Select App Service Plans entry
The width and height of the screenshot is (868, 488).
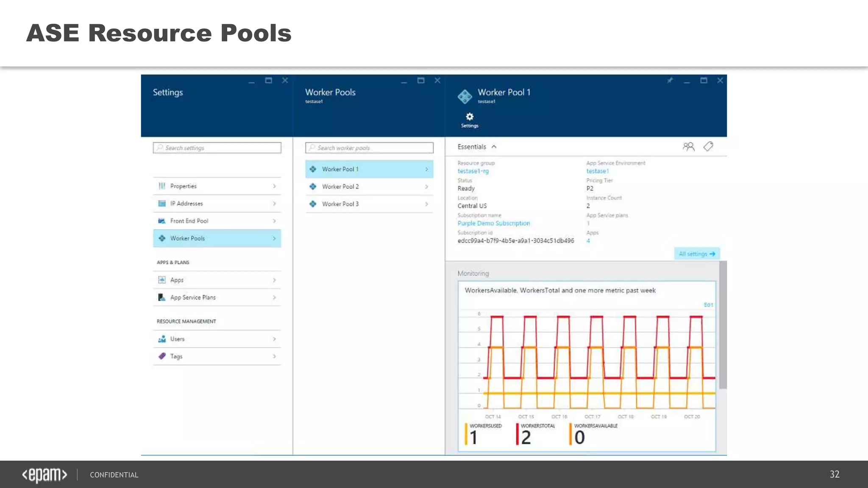(217, 297)
